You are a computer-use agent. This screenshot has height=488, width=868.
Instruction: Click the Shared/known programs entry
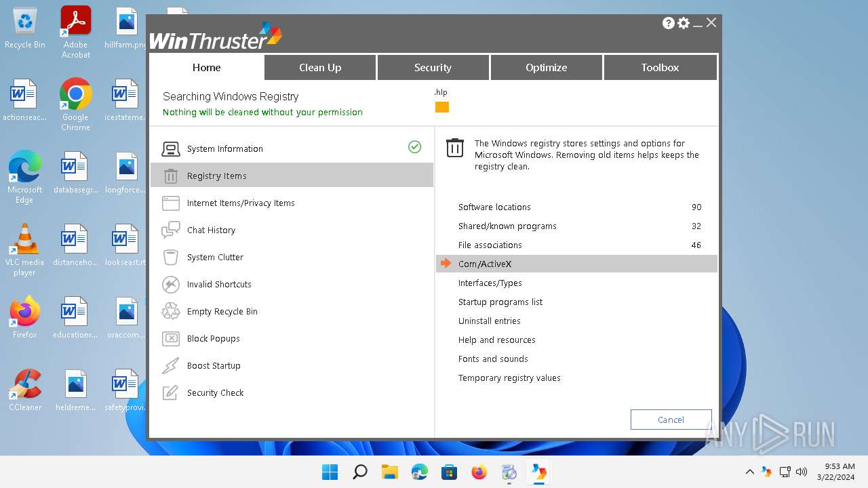coord(576,226)
